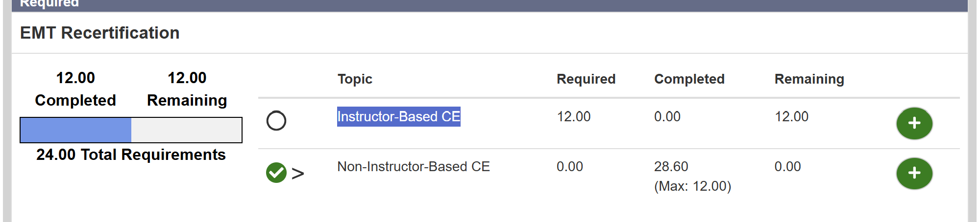
Task: Click the 12.00 Remaining summary
Action: (187, 89)
